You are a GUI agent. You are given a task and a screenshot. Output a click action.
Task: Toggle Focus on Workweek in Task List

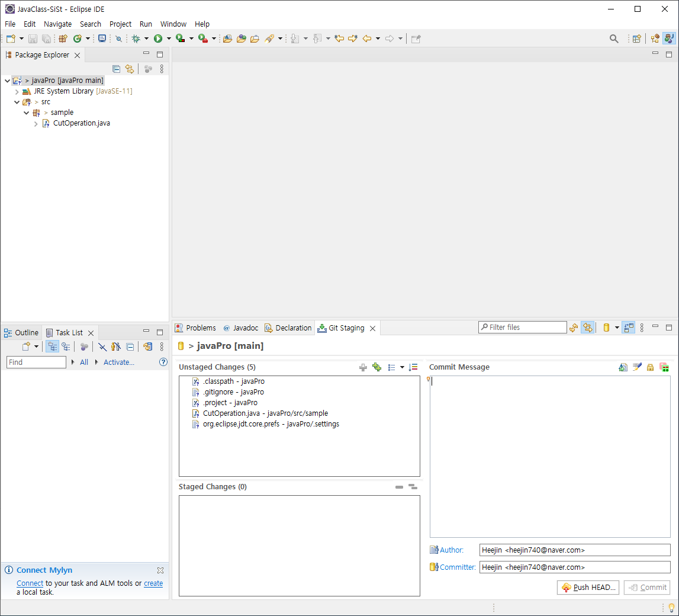pyautogui.click(x=84, y=346)
